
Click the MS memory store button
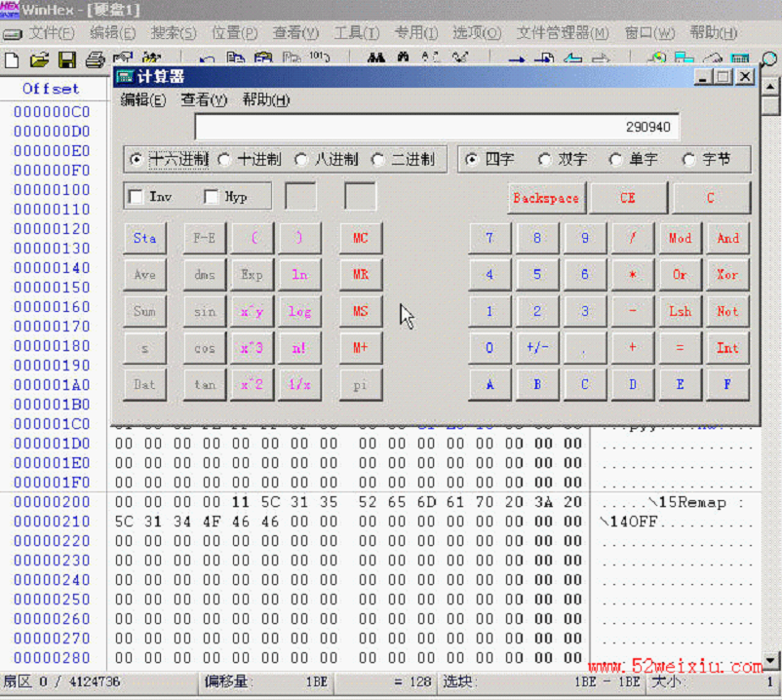(361, 312)
